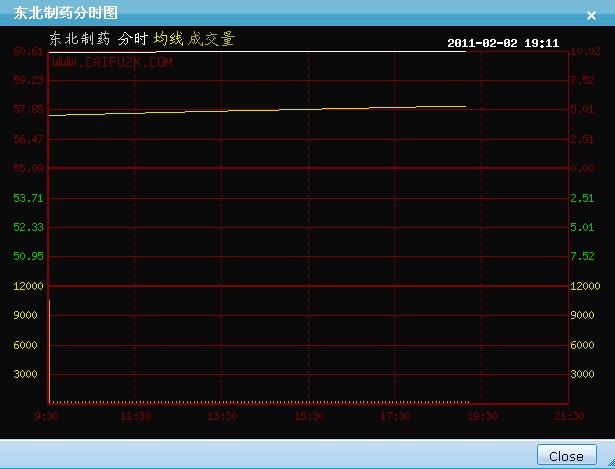Click 12000 on the left volume axis
615x469 pixels.
(28, 286)
